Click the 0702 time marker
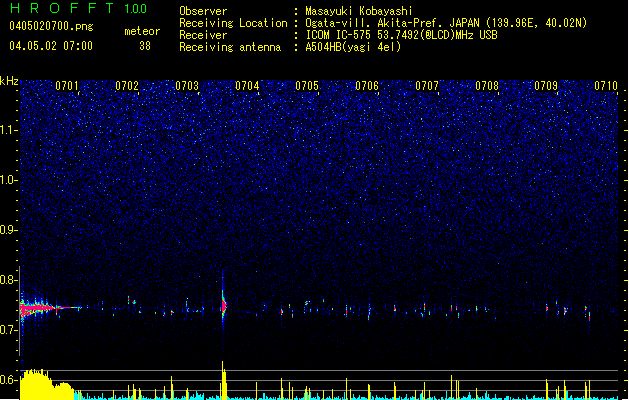 click(127, 86)
